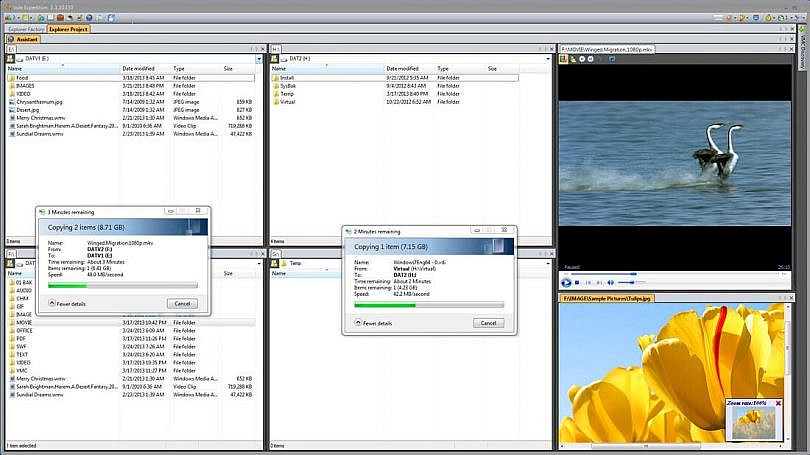810x455 pixels.
Task: Open the Assistant tab
Action: coord(23,39)
